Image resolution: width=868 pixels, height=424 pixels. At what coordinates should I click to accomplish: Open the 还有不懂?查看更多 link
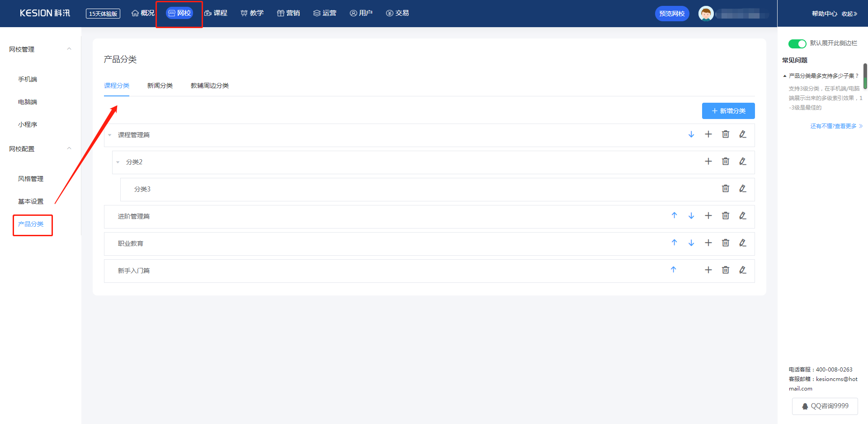[836, 126]
